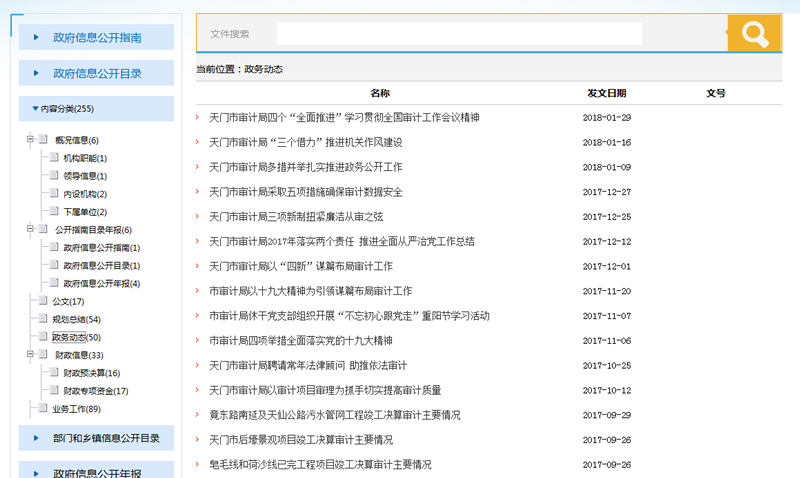Click the document icon next to 财政预决算(16)
The height and width of the screenshot is (478, 800).
[54, 373]
